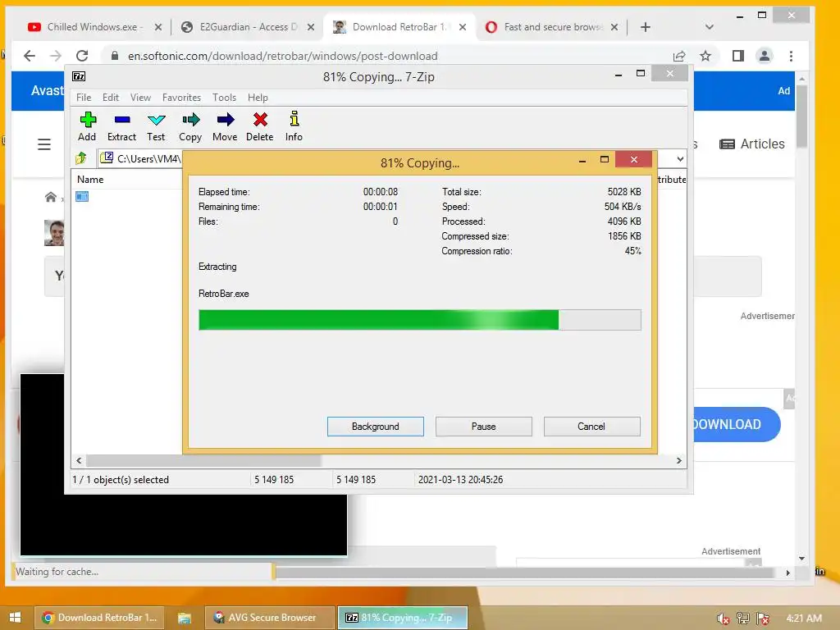The height and width of the screenshot is (630, 840).
Task: Open File Explorer from taskbar
Action: 185,617
